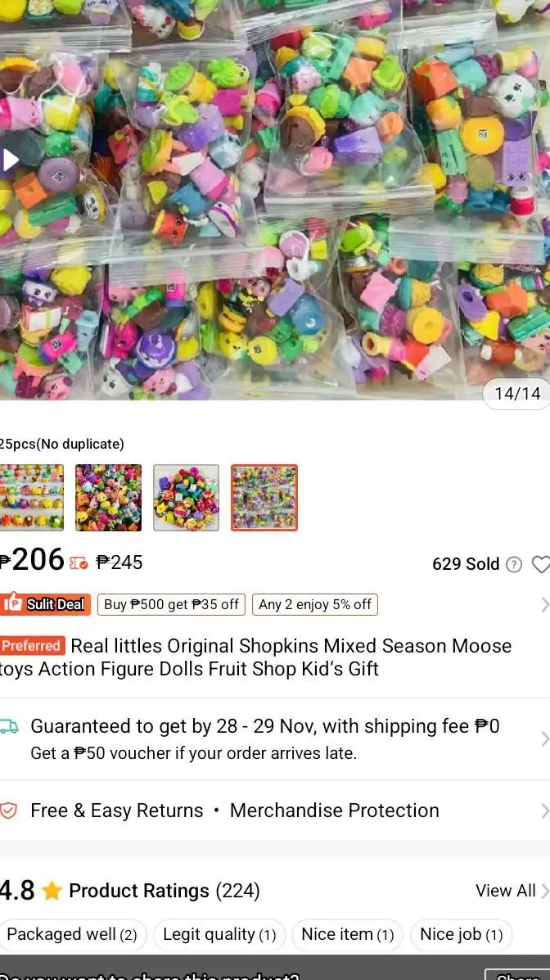Add item to favorites with heart icon

(541, 564)
